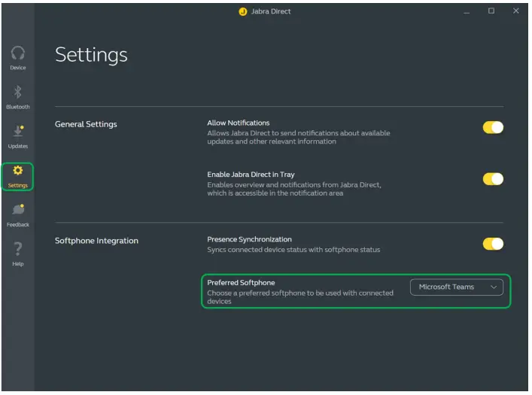Click the Help question mark icon

point(18,249)
